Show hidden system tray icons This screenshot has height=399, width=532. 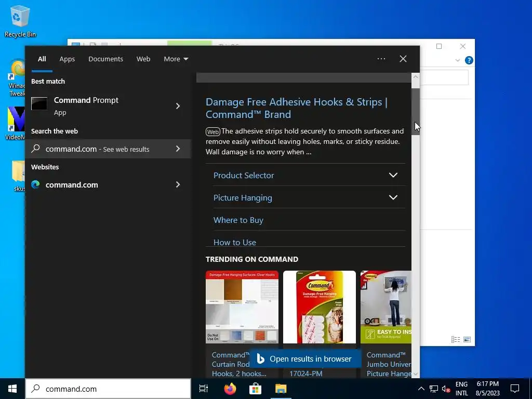(421, 389)
